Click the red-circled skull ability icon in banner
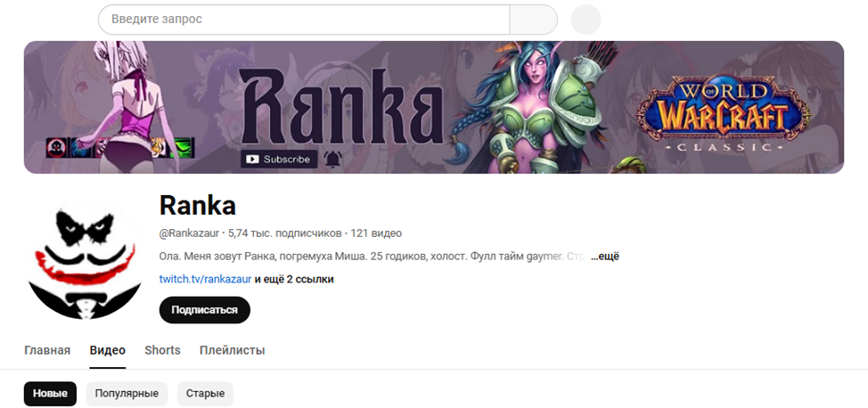This screenshot has width=868, height=408. click(x=56, y=147)
